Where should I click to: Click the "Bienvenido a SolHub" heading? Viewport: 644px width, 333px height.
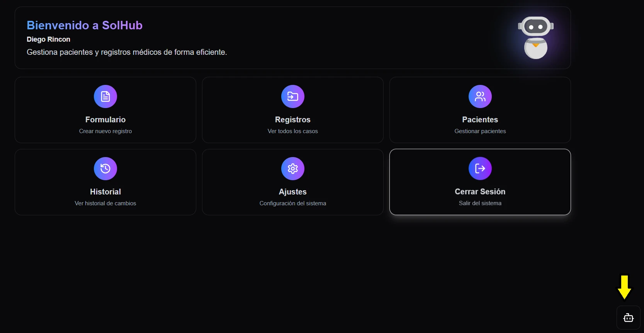tap(85, 25)
